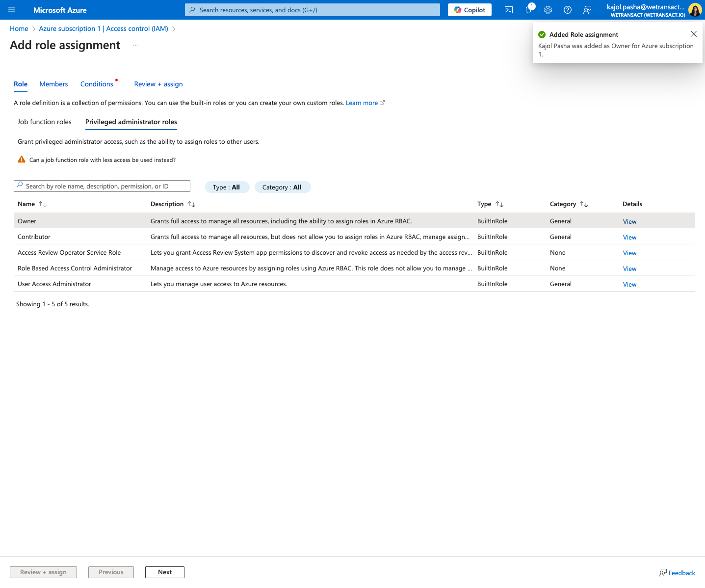Open portal settings gear
Image resolution: width=705 pixels, height=588 pixels.
548,10
